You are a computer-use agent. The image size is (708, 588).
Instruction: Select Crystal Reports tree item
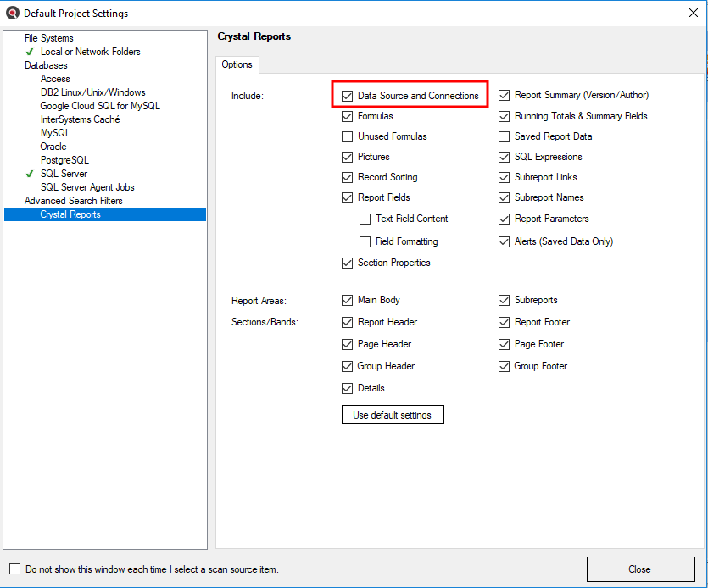click(x=105, y=214)
